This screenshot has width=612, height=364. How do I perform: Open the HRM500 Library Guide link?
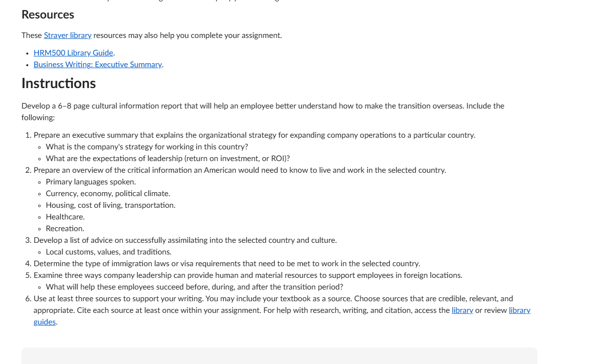tap(73, 53)
